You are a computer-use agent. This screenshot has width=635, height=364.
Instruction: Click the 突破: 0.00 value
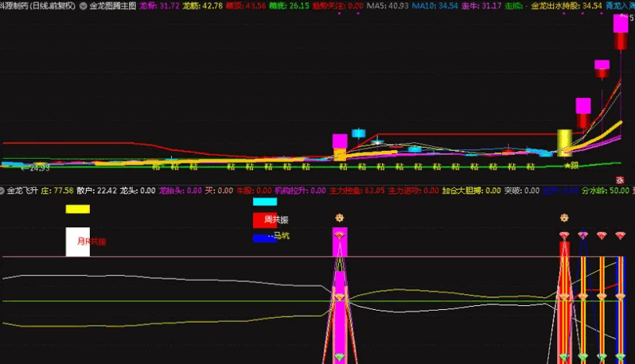[x=522, y=191]
